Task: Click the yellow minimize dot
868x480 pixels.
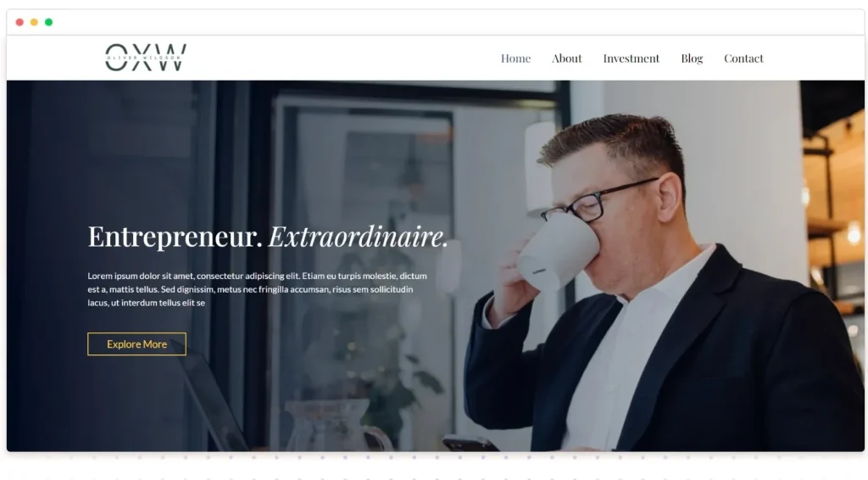Action: 34,22
